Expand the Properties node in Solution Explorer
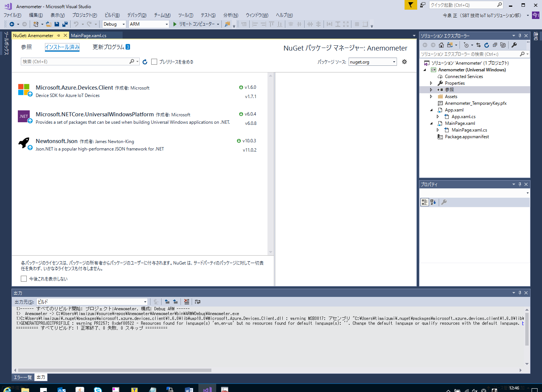Image resolution: width=542 pixels, height=392 pixels. pos(431,83)
